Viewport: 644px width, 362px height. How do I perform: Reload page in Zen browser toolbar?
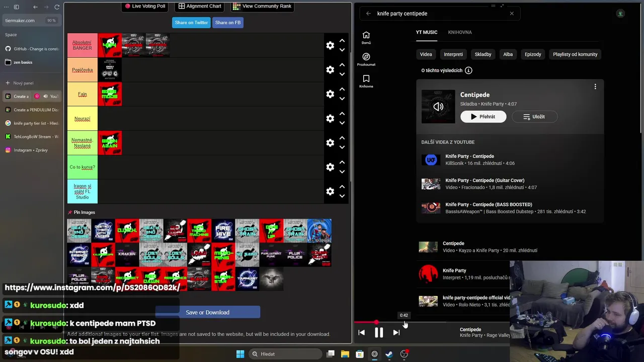click(x=57, y=7)
